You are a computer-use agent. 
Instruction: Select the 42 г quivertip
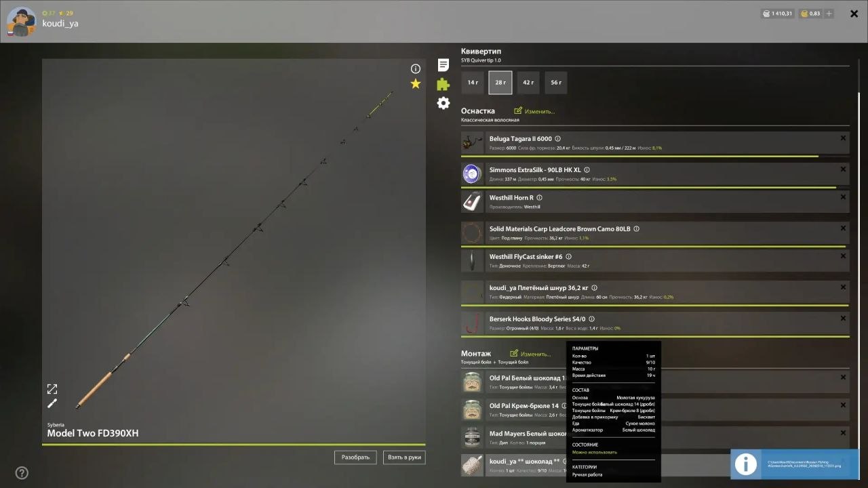click(x=528, y=83)
